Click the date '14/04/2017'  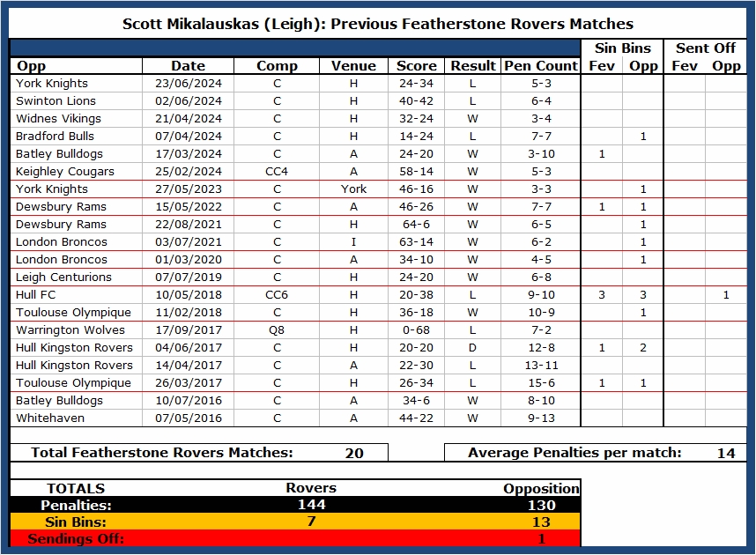tap(188, 366)
